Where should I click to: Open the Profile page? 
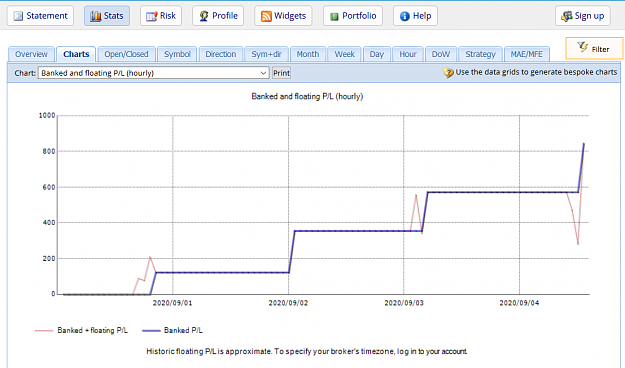coord(218,16)
